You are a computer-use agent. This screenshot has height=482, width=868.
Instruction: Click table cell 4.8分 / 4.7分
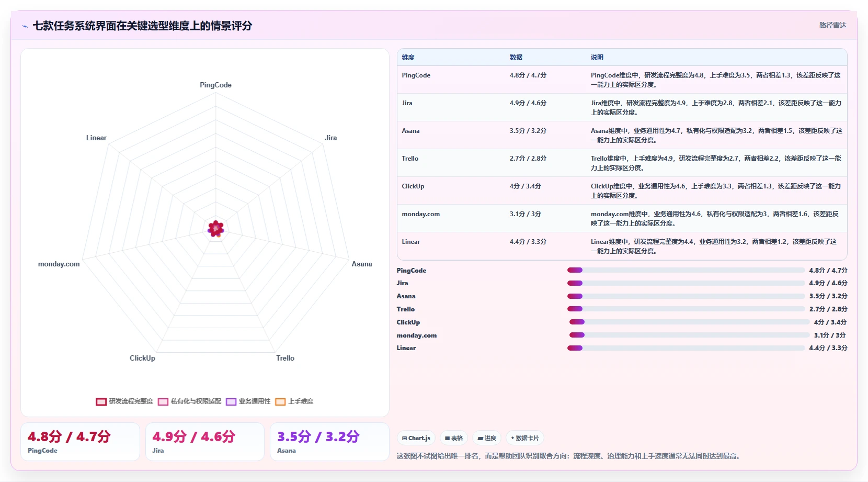(528, 75)
